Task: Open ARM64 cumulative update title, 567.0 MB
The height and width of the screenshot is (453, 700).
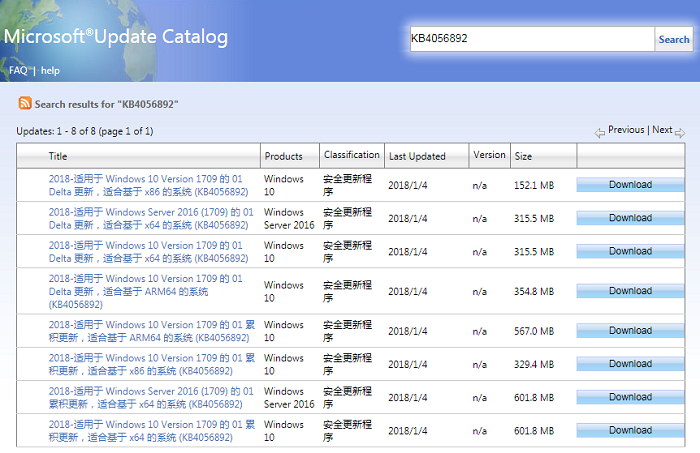Action: [x=152, y=331]
